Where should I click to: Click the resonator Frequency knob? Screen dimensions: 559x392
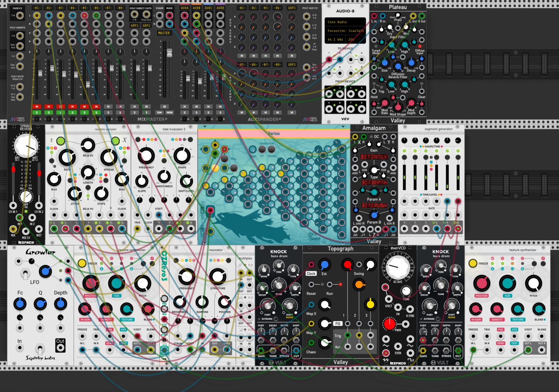click(187, 277)
